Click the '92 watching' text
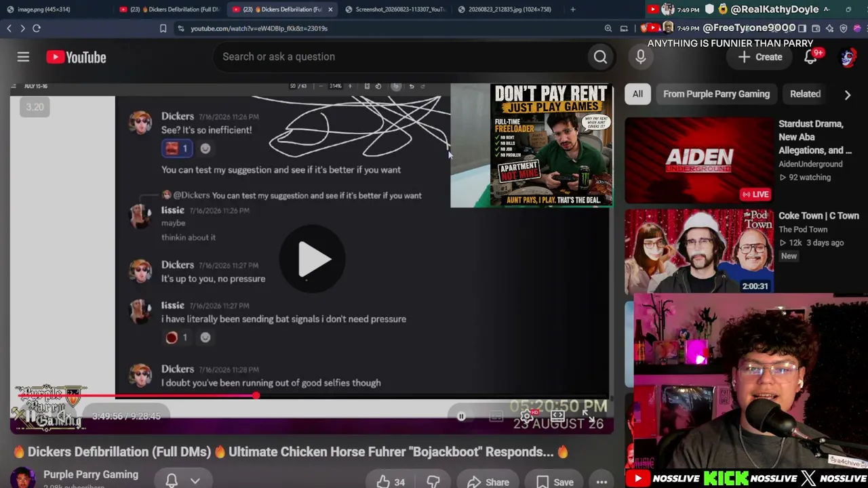The image size is (868, 488). pos(805,178)
